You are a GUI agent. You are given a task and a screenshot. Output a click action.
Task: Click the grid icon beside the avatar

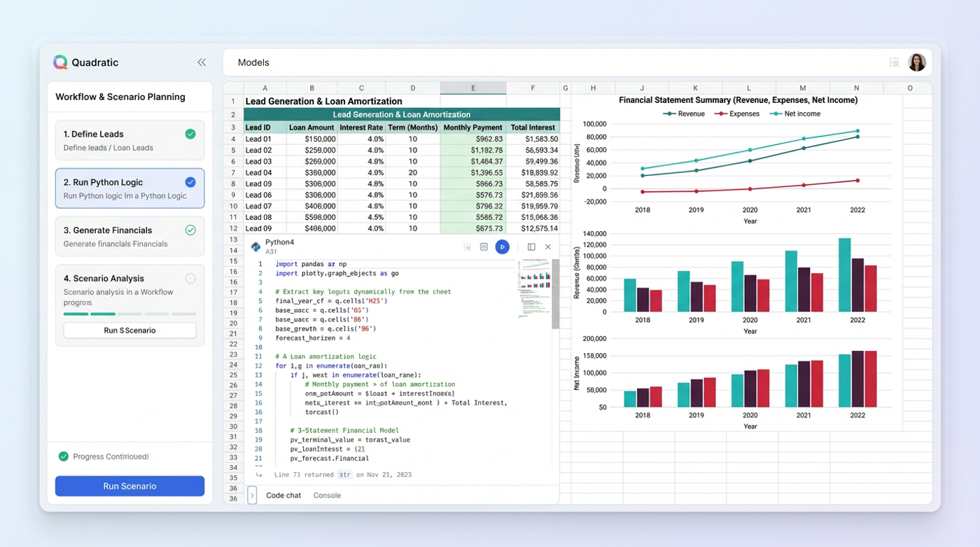[894, 62]
